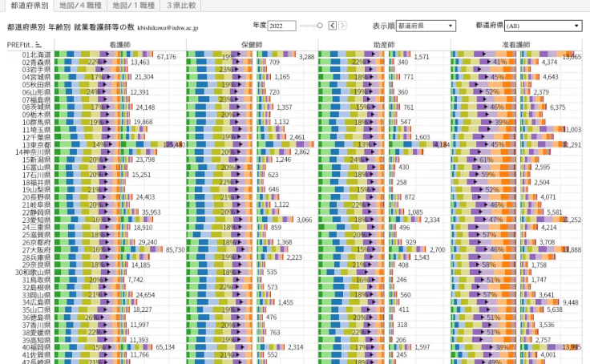
Task: Click the 29,240 nurse count for 京都府
Action: click(x=147, y=242)
